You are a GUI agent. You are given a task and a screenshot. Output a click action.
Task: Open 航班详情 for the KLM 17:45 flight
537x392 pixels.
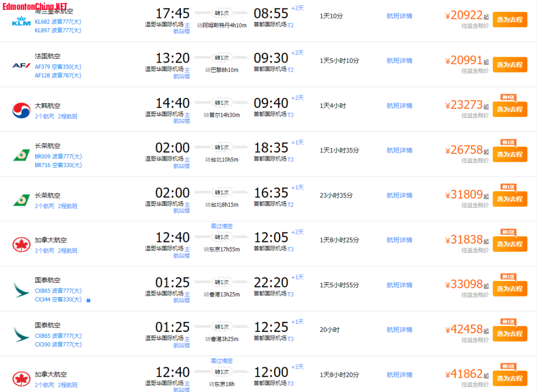point(399,16)
